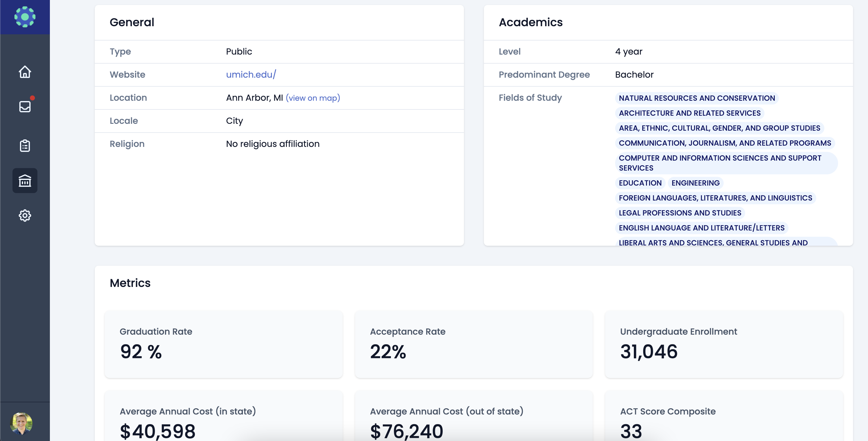The height and width of the screenshot is (441, 868).
Task: Click English Language and Literature/Letters tag
Action: pos(701,228)
